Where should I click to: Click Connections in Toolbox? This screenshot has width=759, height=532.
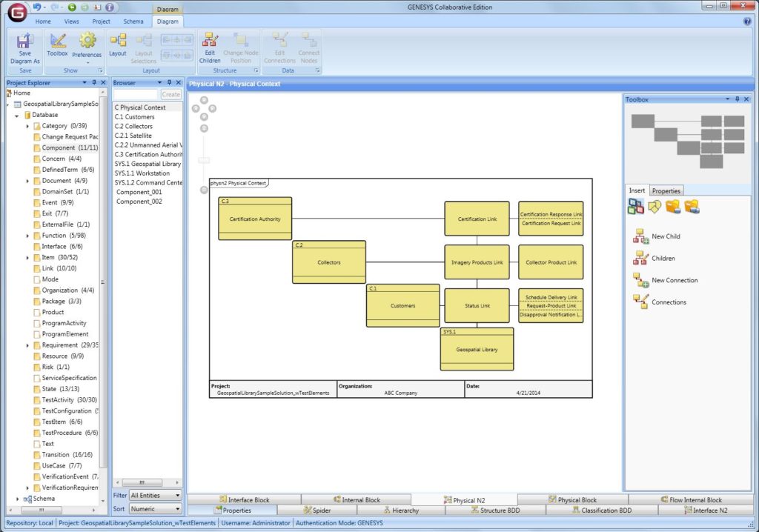659,302
